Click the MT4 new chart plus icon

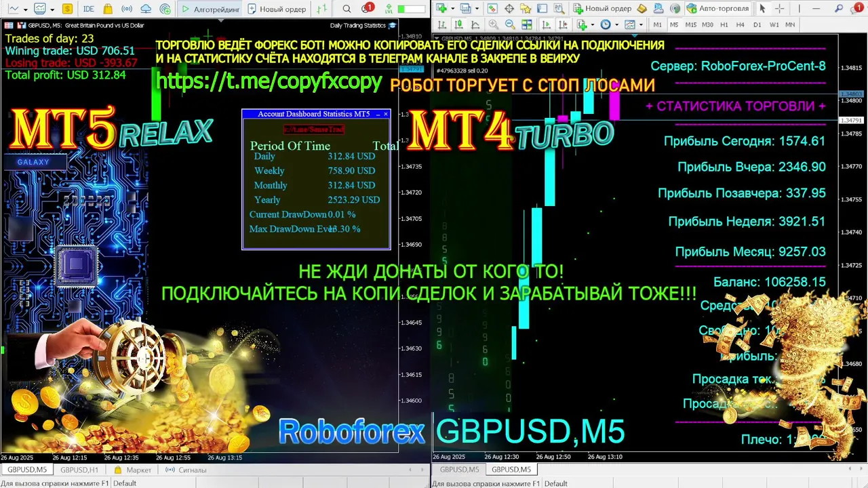click(441, 8)
